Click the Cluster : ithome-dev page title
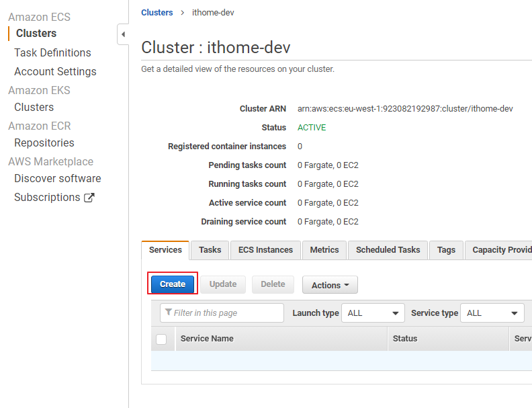Image resolution: width=532 pixels, height=408 pixels. click(216, 47)
